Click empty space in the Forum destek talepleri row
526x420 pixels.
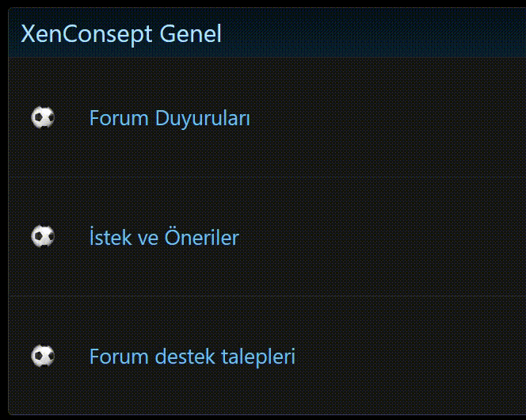click(x=412, y=357)
